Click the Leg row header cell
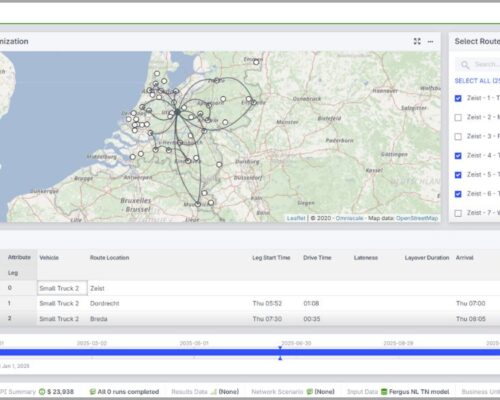Viewport: 500px width, 400px height. coord(13,273)
